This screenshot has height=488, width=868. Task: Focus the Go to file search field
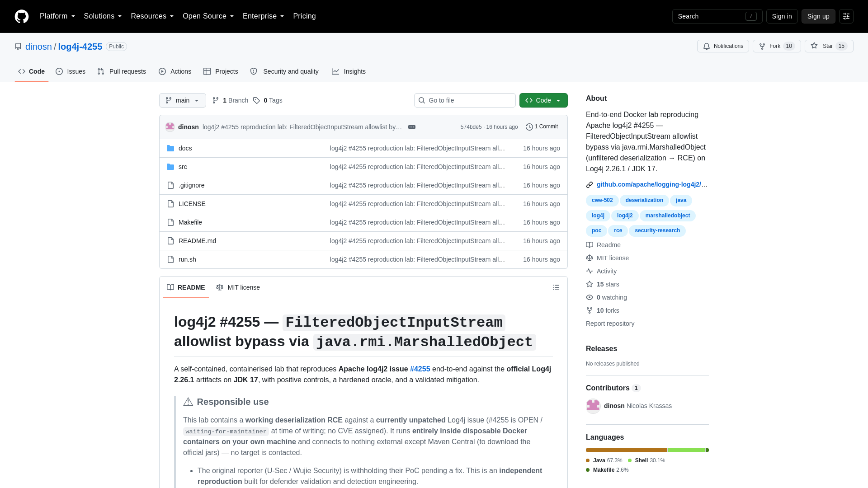point(465,100)
